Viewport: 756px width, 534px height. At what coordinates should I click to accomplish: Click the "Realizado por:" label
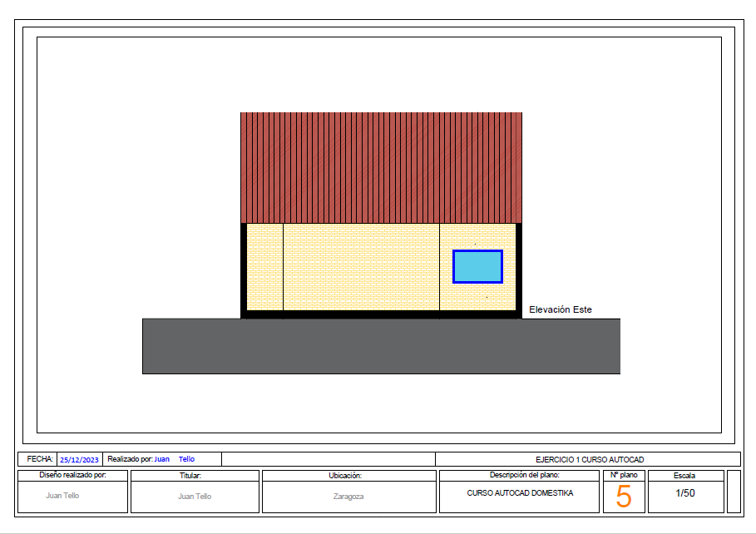tap(130, 459)
